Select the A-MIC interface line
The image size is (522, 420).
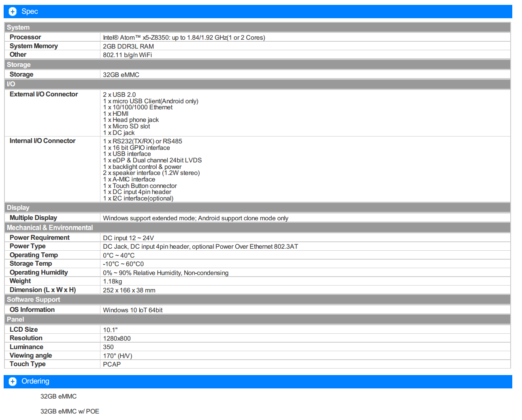tap(129, 179)
